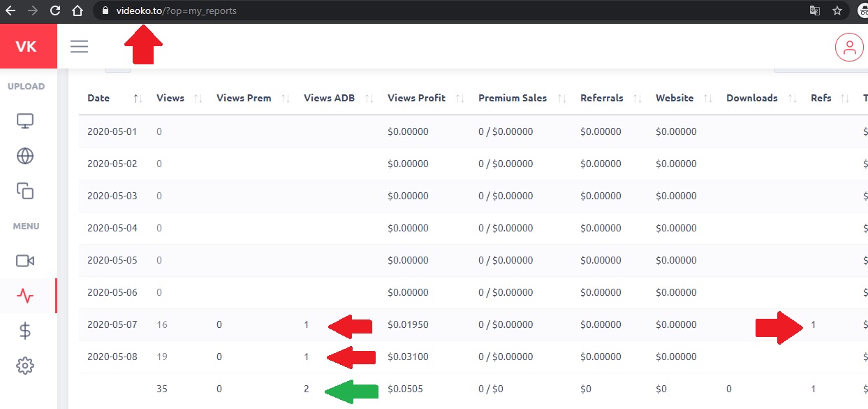Toggle the hamburger menu icon
This screenshot has height=409, width=868.
tap(80, 47)
